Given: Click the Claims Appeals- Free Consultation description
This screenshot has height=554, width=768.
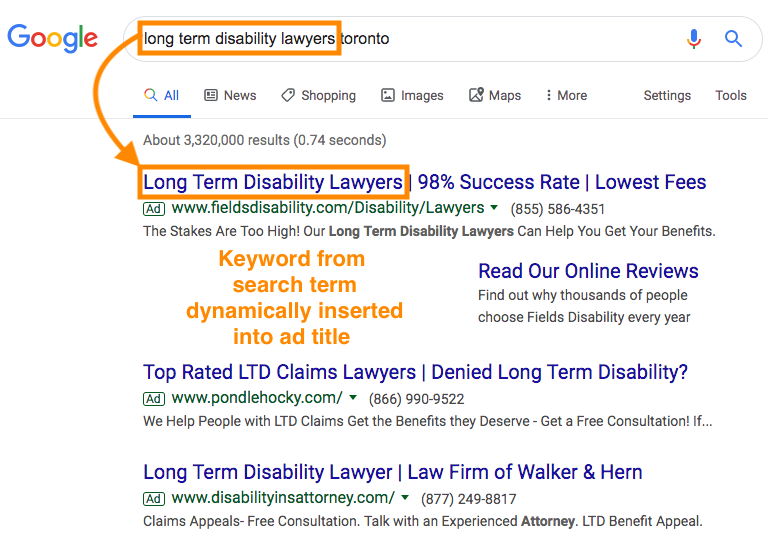Looking at the screenshot, I should coord(423,521).
